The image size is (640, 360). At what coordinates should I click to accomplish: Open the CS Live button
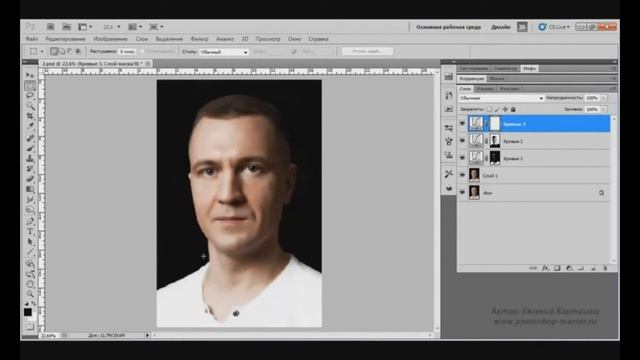[554, 27]
